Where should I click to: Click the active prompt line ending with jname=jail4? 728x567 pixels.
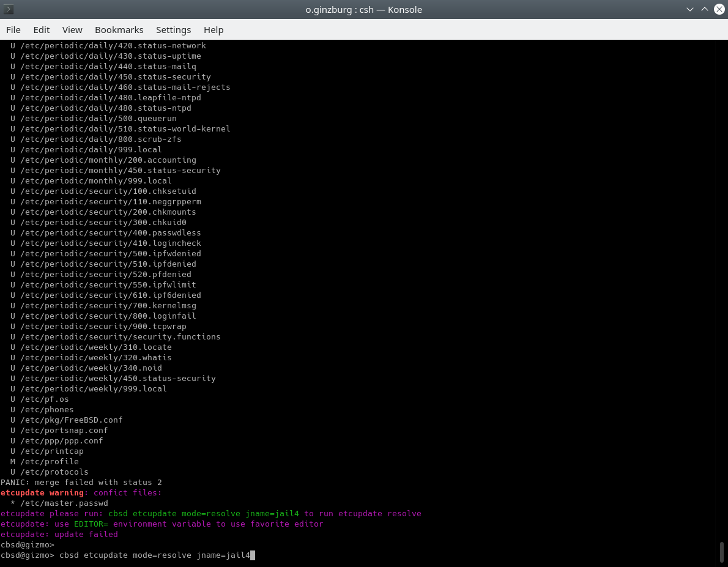128,555
